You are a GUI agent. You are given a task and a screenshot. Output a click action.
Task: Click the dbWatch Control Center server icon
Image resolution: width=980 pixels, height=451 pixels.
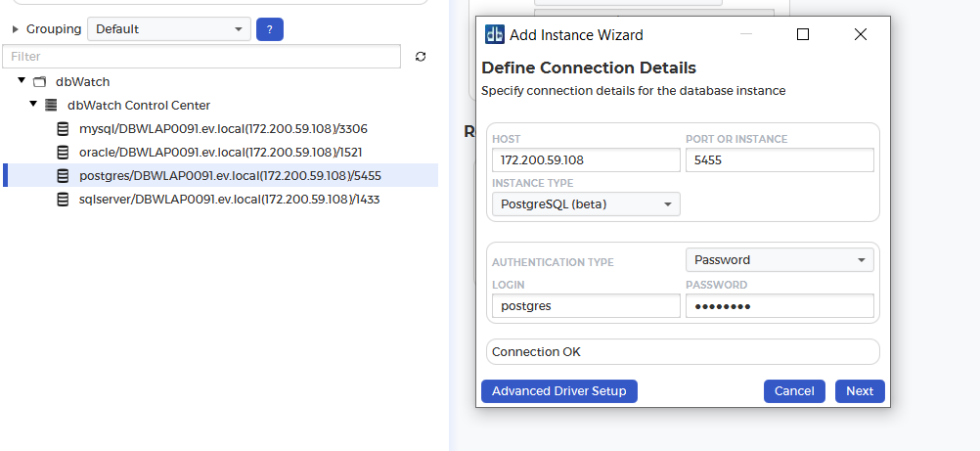click(x=52, y=106)
